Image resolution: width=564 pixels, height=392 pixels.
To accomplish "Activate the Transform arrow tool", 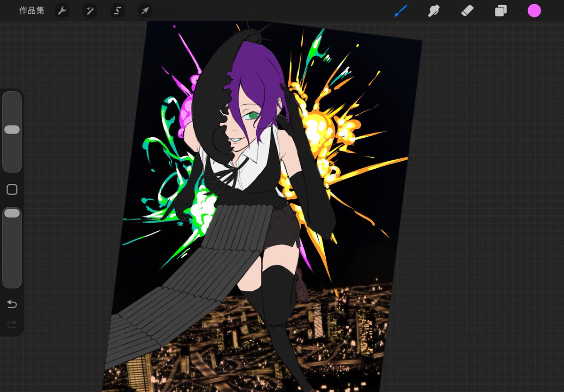I will (x=145, y=10).
